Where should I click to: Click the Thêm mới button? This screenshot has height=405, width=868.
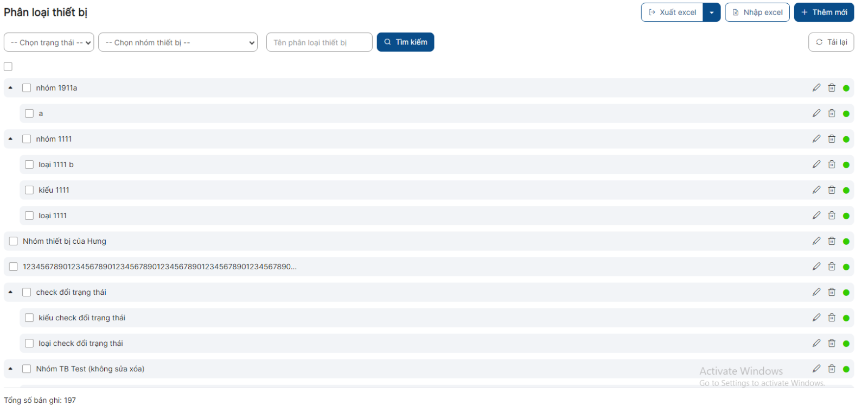coord(824,12)
